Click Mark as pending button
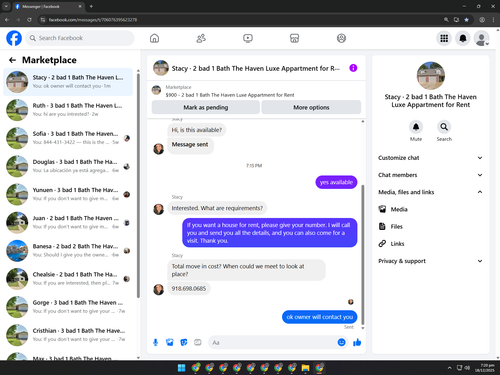The height and width of the screenshot is (375, 500). 206,107
